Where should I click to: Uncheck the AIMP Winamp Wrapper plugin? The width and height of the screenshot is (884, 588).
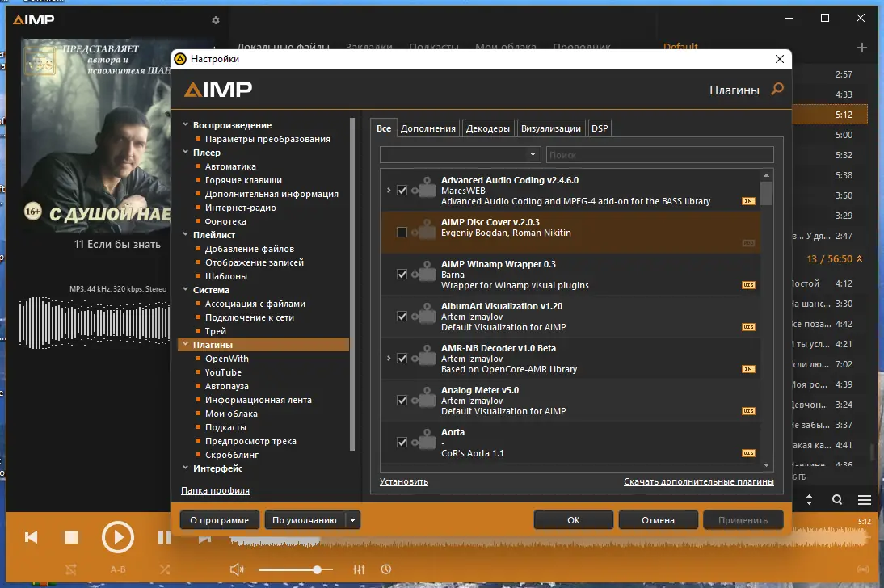click(402, 275)
